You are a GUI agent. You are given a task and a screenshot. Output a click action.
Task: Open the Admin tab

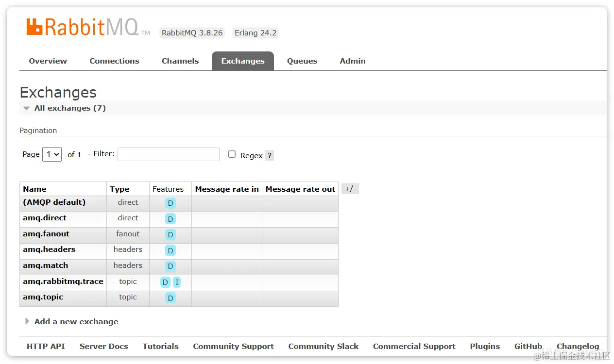click(x=353, y=61)
